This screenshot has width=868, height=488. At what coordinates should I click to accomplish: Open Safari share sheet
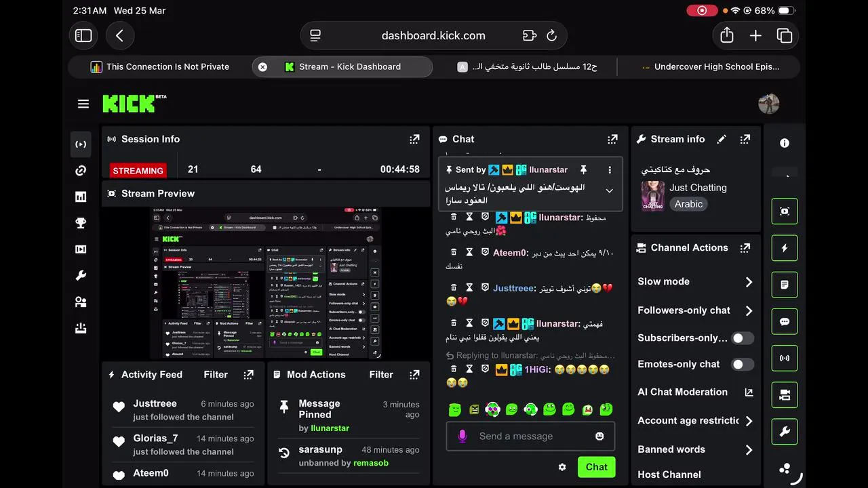(727, 35)
